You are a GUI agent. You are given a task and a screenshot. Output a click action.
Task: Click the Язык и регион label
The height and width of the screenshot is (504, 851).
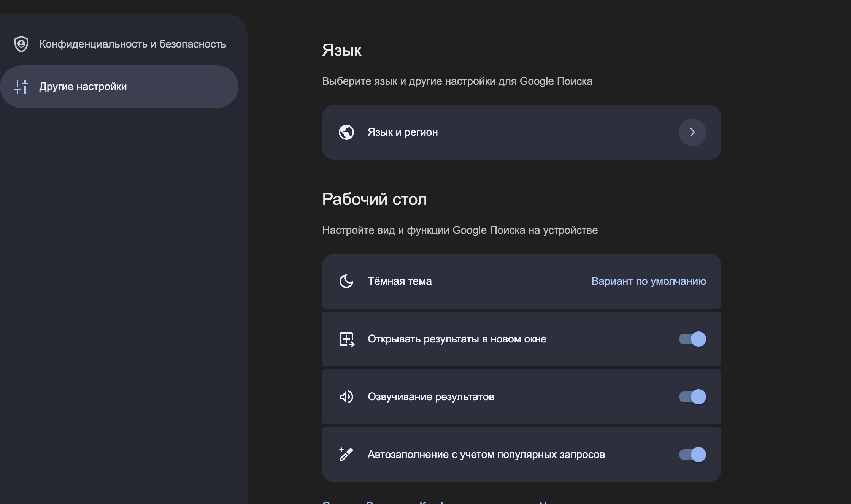tap(403, 132)
